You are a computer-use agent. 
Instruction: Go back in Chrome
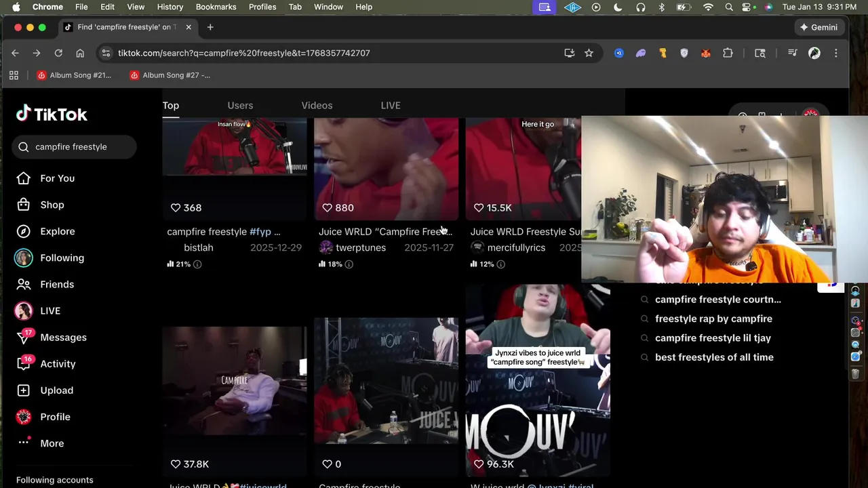[x=15, y=53]
